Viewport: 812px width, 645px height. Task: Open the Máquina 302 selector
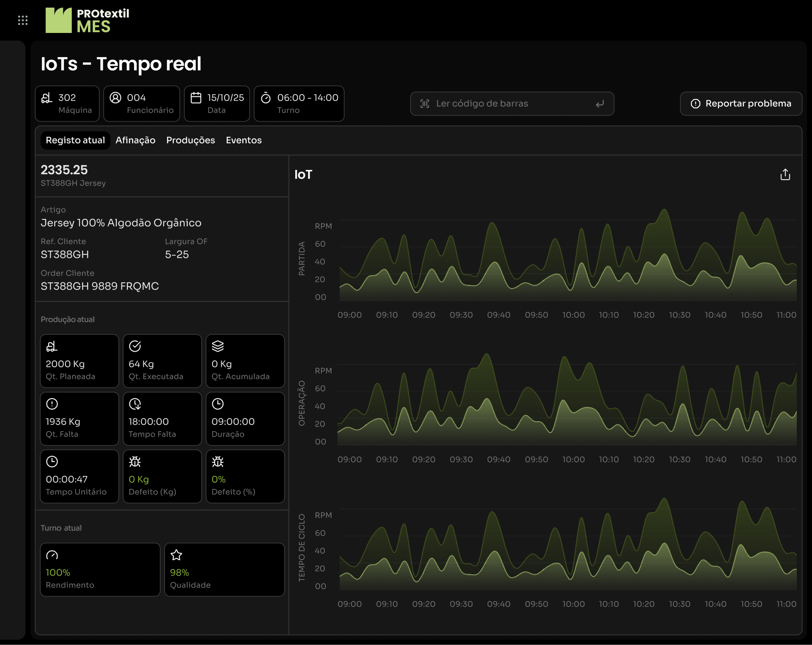(x=67, y=104)
